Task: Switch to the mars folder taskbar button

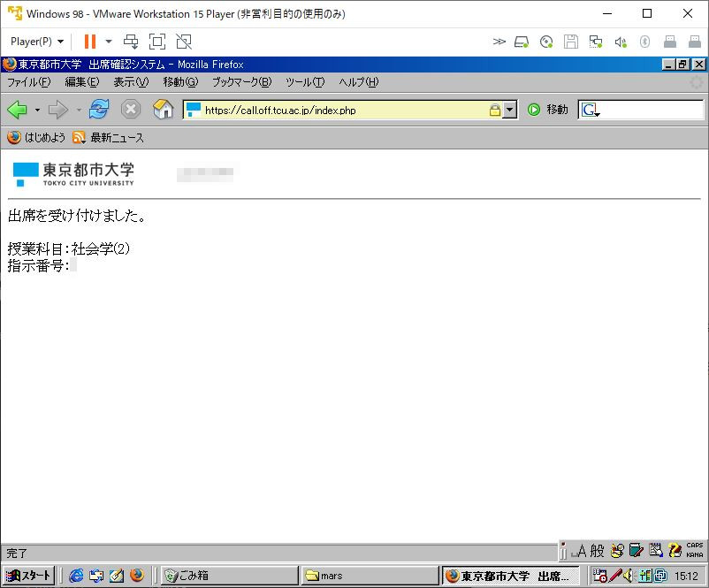Action: pyautogui.click(x=370, y=576)
